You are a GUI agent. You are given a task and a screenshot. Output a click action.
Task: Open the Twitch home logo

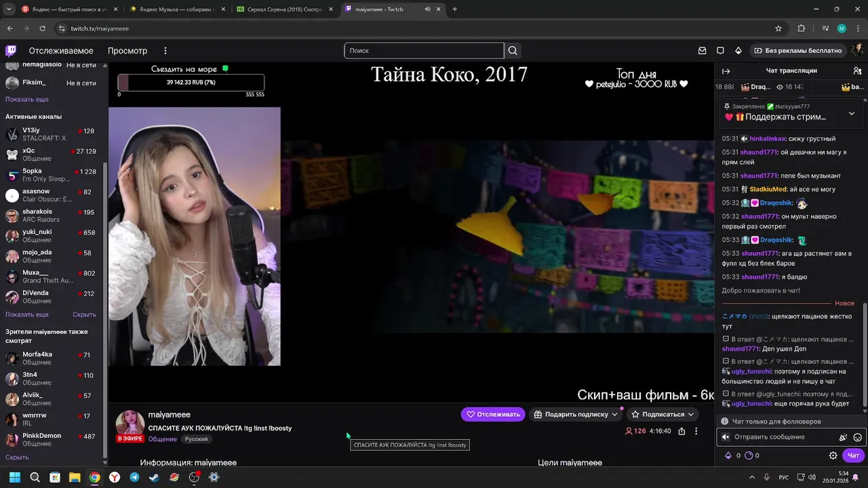click(x=11, y=51)
